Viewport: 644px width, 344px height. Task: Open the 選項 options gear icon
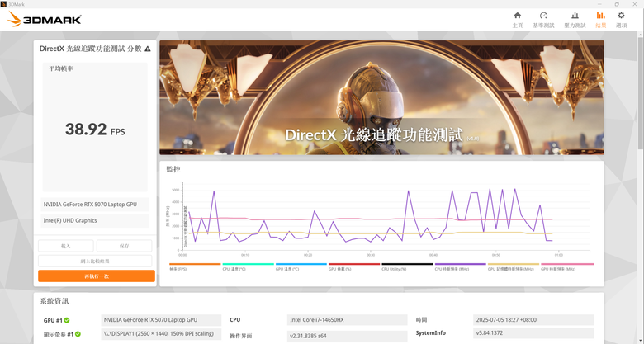(621, 16)
